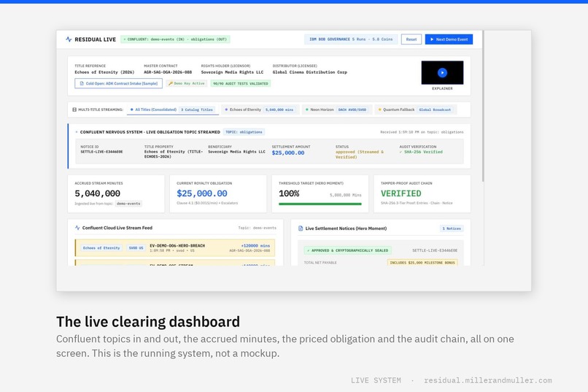Click the 100% threshold target value
This screenshot has height=392, width=588.
[289, 193]
